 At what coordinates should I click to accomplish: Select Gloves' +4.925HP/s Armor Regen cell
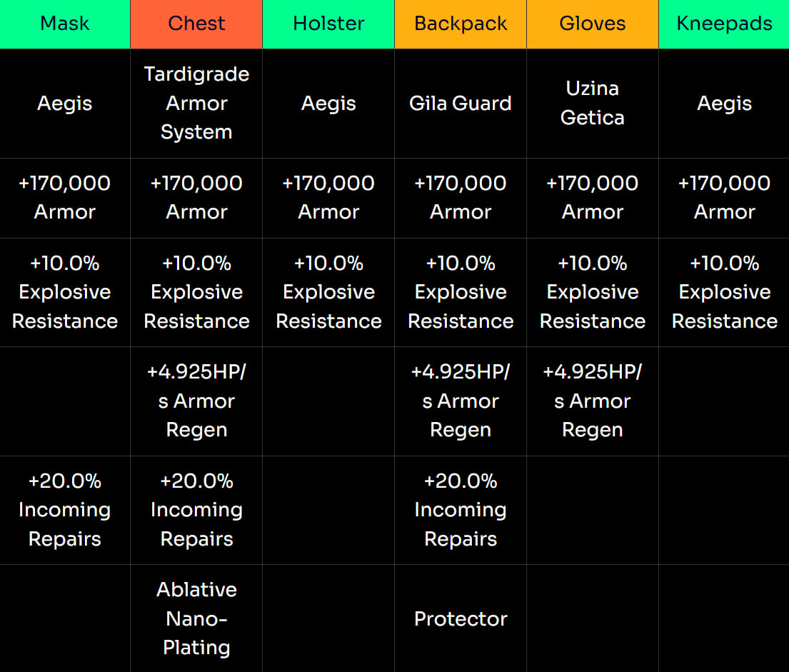[x=593, y=401]
